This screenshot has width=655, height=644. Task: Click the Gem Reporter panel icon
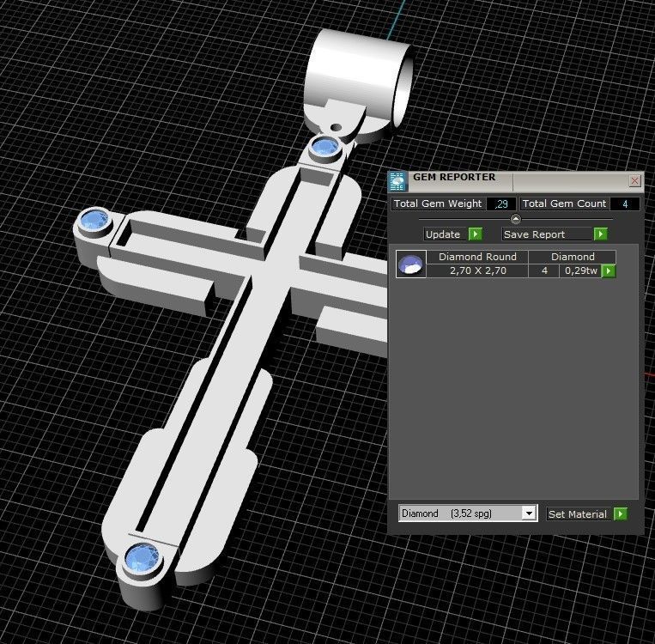pyautogui.click(x=397, y=181)
